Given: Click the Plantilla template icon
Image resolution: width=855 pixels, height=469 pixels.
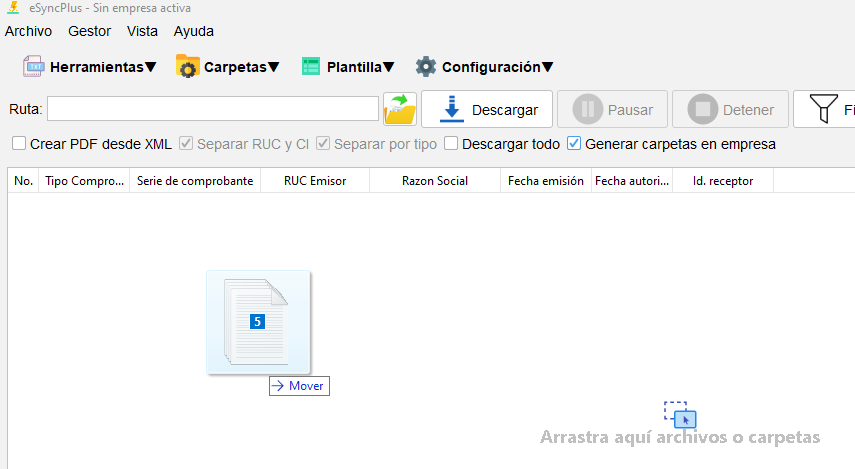Looking at the screenshot, I should (310, 67).
